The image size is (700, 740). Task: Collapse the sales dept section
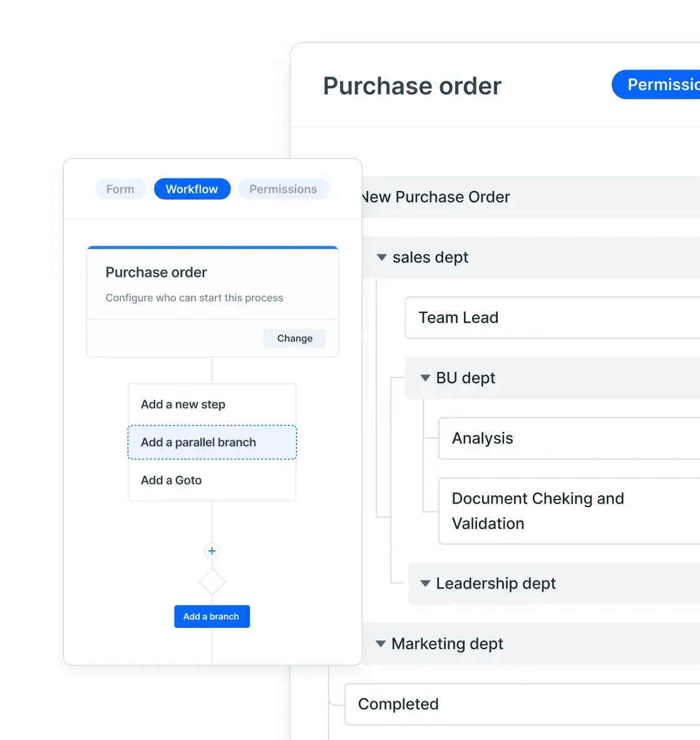pyautogui.click(x=382, y=257)
